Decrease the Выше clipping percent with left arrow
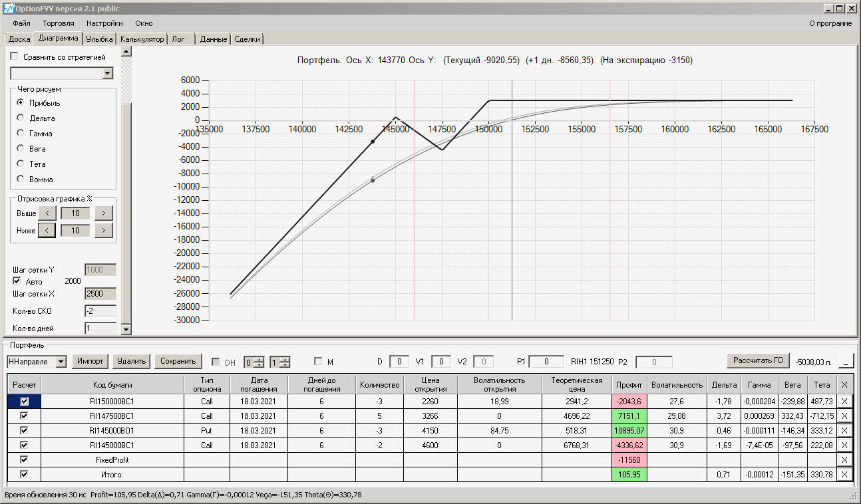This screenshot has height=504, width=861. [47, 213]
